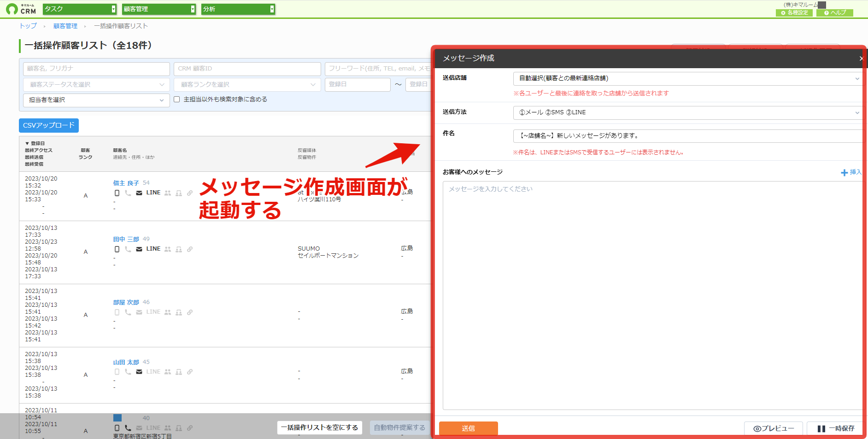The width and height of the screenshot is (868, 439).
Task: Click 一括操作リストを空にする button
Action: click(320, 427)
